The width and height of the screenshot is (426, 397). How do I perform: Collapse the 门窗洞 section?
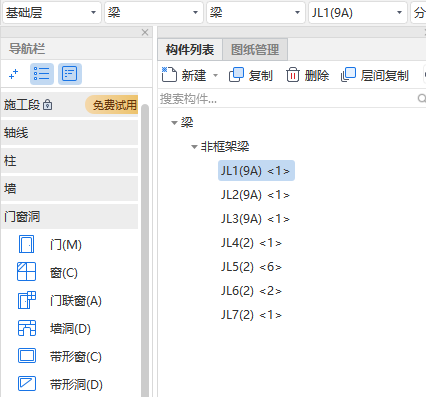click(x=69, y=217)
